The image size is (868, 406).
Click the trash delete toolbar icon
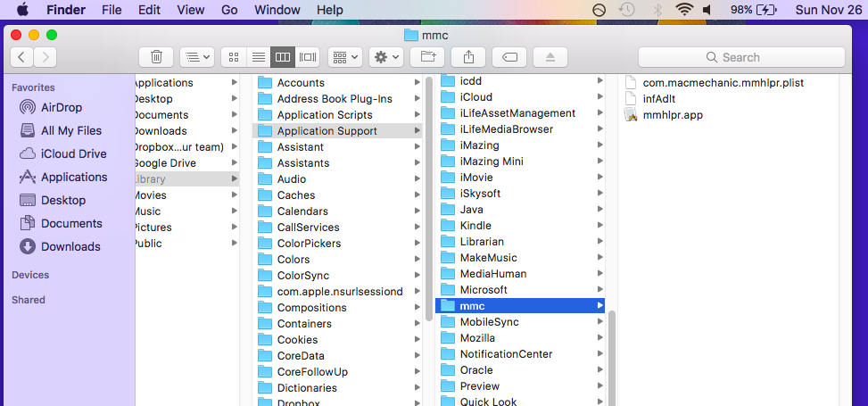[x=157, y=57]
